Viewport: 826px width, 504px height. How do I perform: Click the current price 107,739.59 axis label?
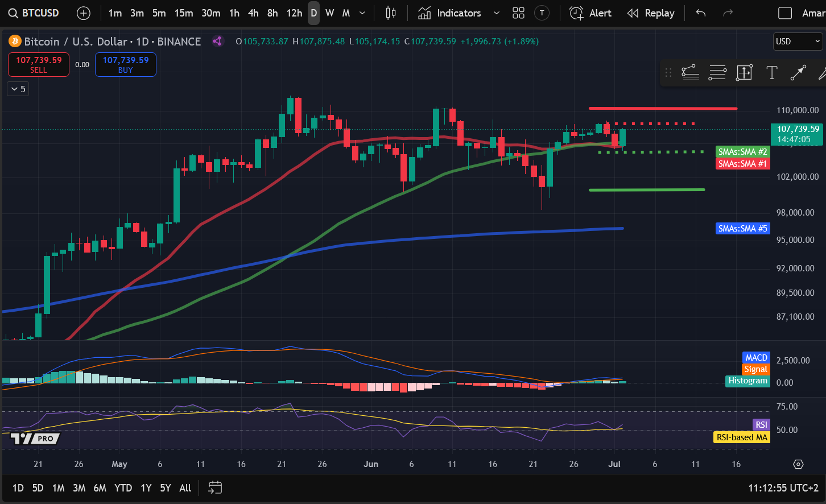[x=798, y=134]
